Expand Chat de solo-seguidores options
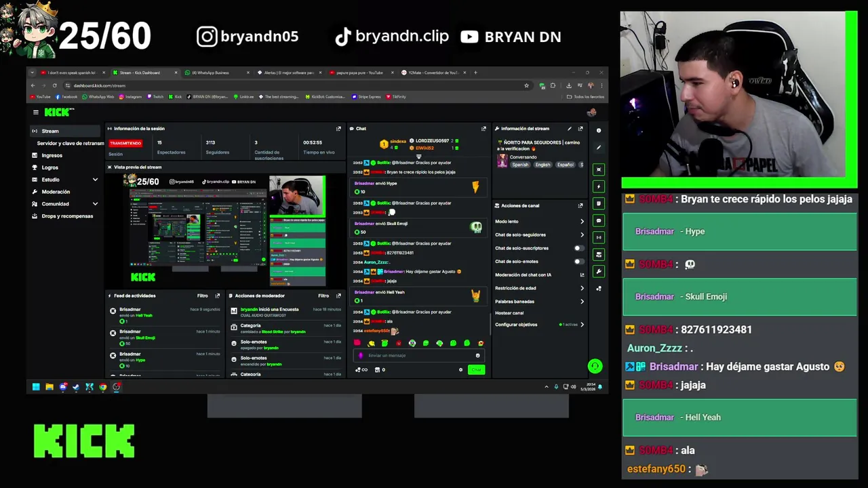Image resolution: width=868 pixels, height=488 pixels. [x=581, y=235]
